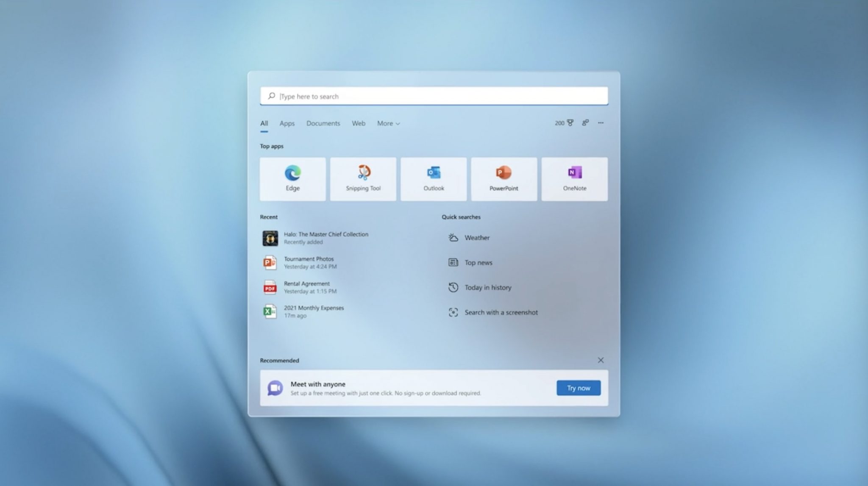Choose Search with a screenshot
The width and height of the screenshot is (868, 486).
(492, 312)
